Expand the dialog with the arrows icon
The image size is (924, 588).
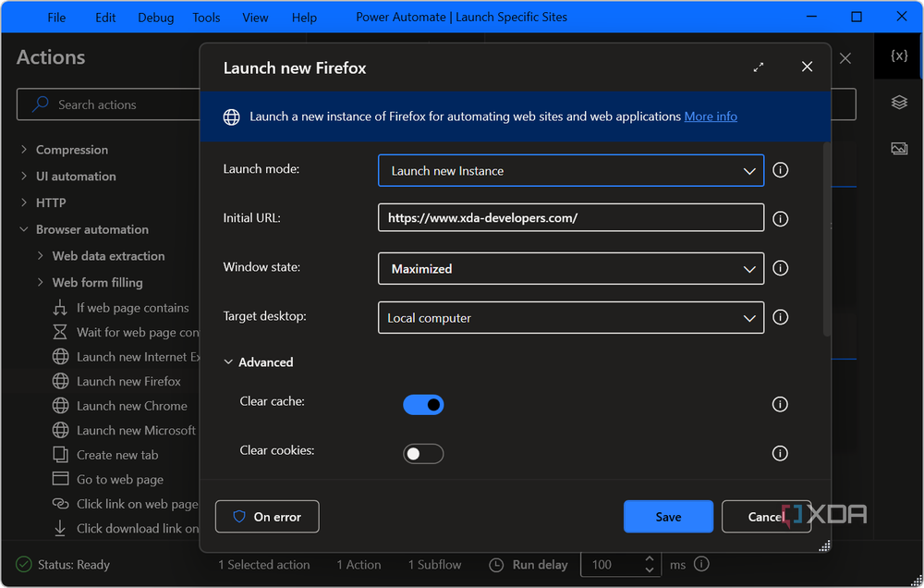pos(759,67)
